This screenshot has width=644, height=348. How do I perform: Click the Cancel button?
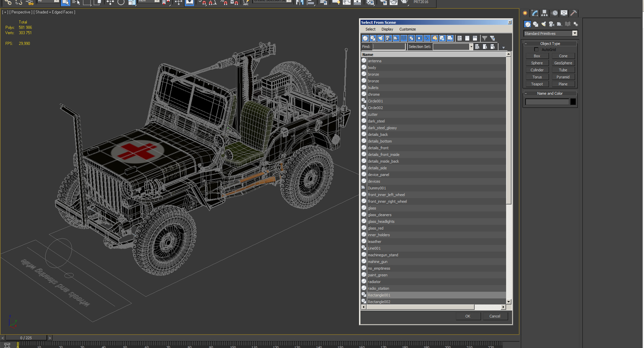tap(495, 316)
